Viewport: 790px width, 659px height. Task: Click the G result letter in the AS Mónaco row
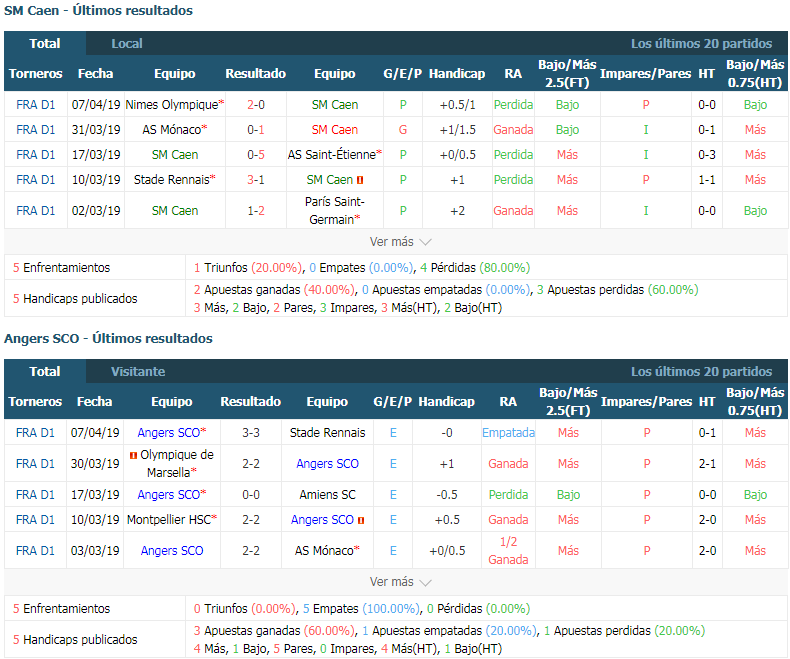pyautogui.click(x=403, y=130)
